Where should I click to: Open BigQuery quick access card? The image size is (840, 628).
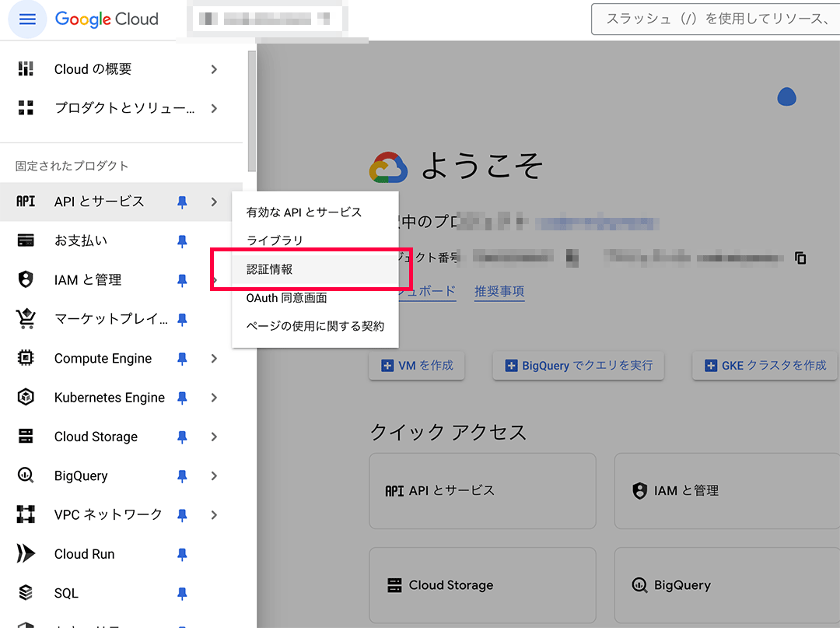pyautogui.click(x=727, y=585)
